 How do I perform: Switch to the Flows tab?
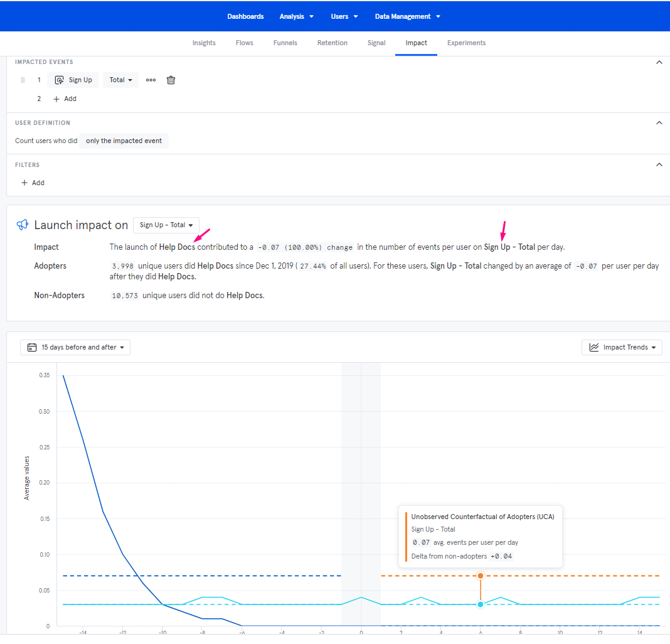point(245,43)
